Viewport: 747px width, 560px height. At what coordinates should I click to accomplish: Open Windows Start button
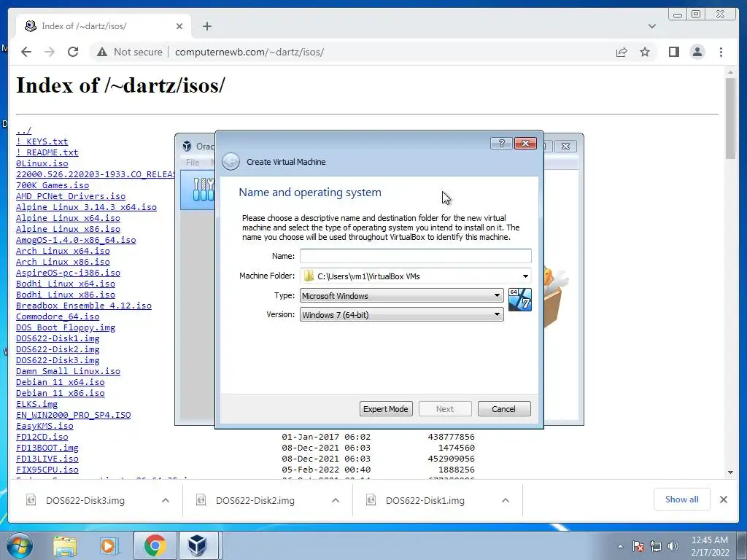(20, 545)
